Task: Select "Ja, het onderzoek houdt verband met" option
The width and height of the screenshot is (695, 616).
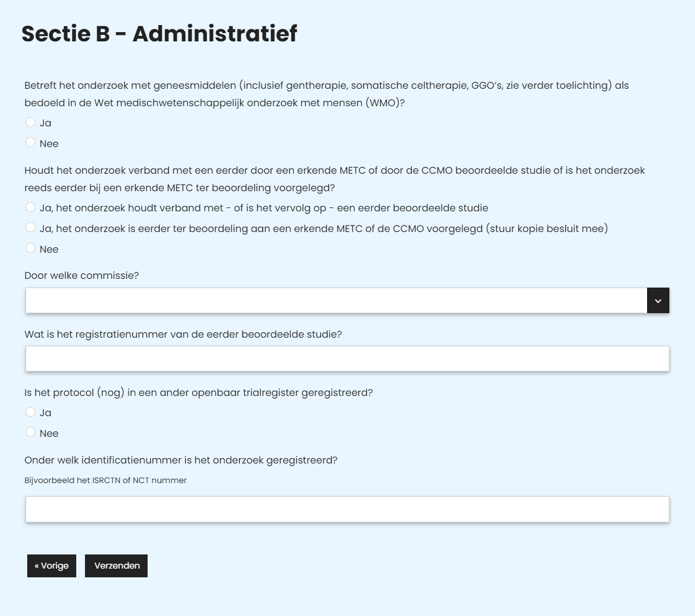Action: tap(31, 206)
